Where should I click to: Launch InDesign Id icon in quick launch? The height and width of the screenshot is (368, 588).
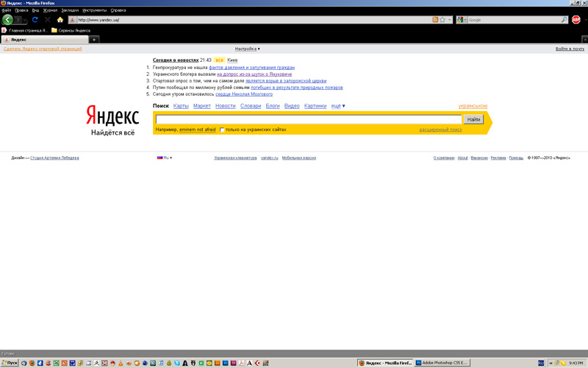[x=233, y=363]
